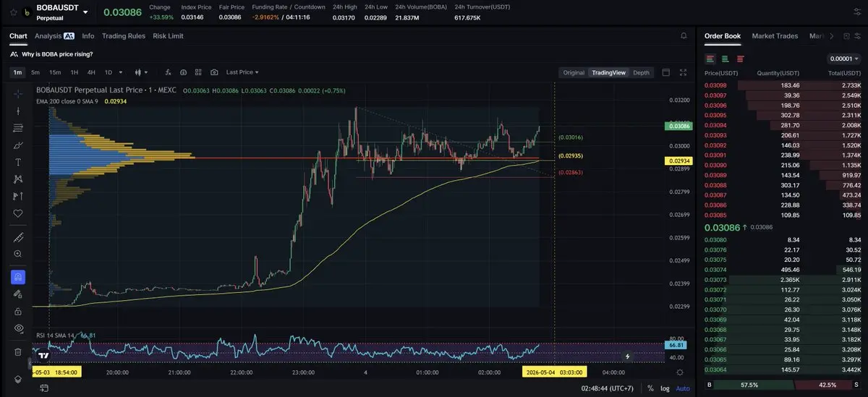Expand more timeframes dropdown arrow
868x397 pixels.
(x=121, y=72)
